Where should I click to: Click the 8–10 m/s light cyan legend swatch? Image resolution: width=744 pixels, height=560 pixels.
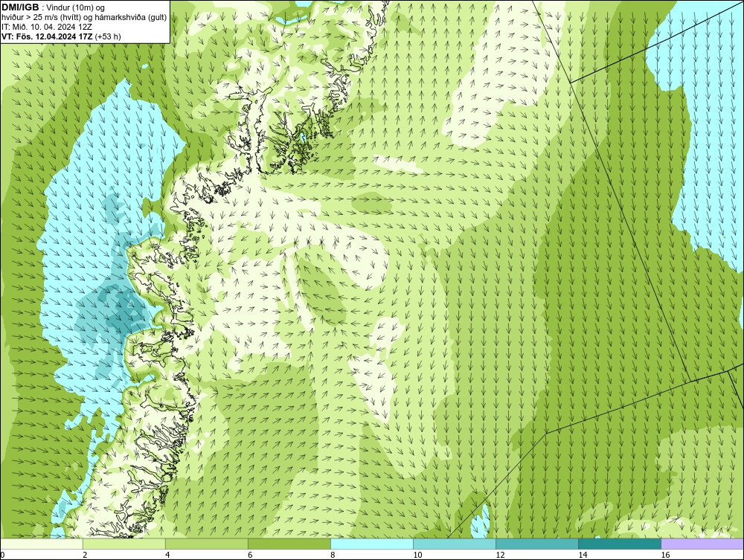pos(371,544)
